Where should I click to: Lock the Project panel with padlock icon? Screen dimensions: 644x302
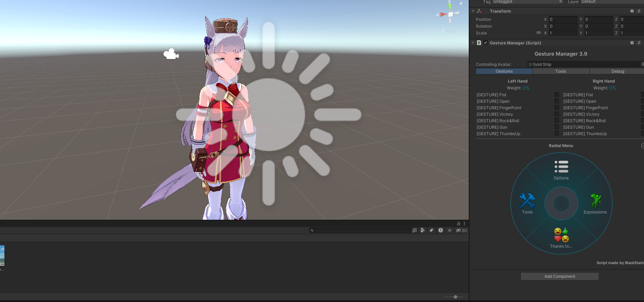point(459,224)
